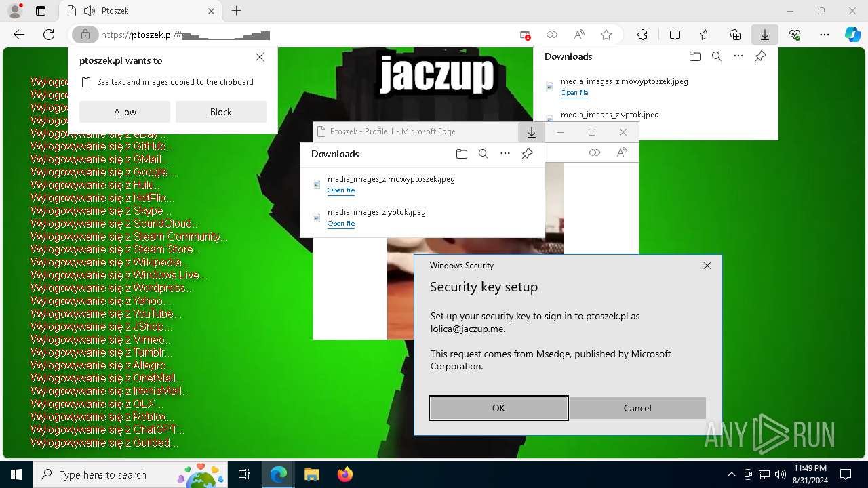Screen dimensions: 868x488
Task: Click the enhance-page icon in the popup window toolbar
Action: [x=595, y=152]
